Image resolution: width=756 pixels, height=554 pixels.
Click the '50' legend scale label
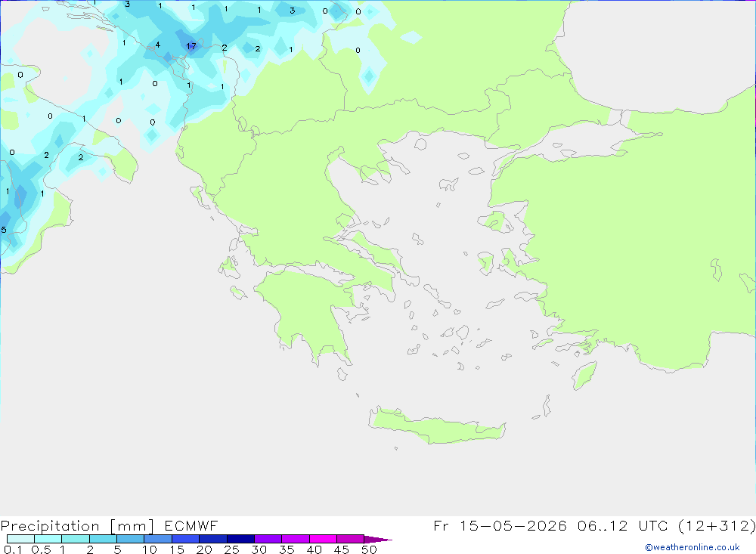[370, 549]
